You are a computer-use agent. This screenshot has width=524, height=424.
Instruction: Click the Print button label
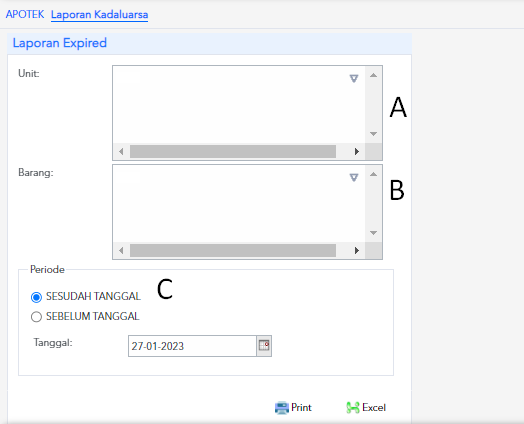point(301,407)
